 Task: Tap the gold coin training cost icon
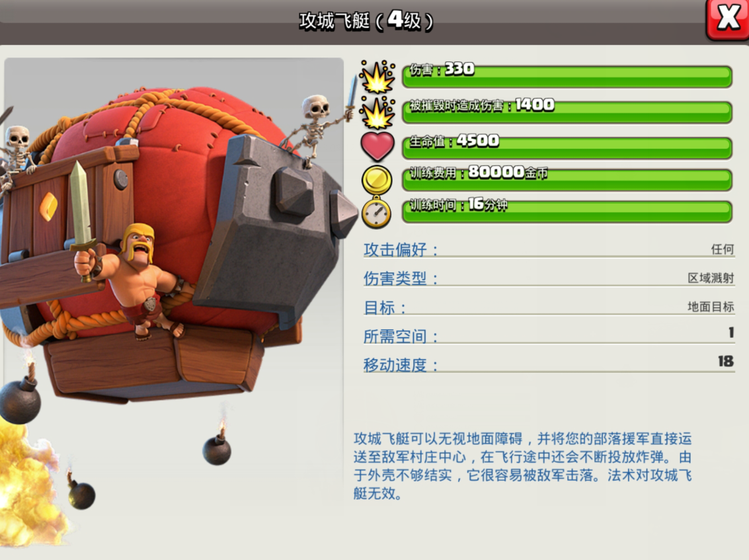[x=377, y=180]
